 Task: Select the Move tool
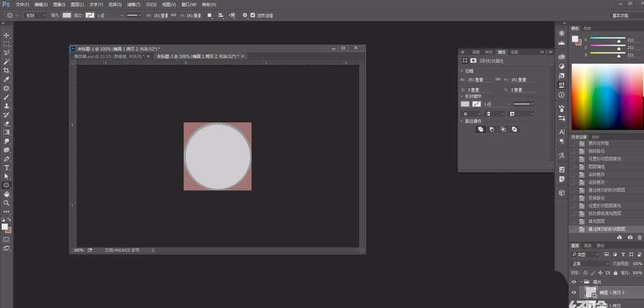point(6,35)
